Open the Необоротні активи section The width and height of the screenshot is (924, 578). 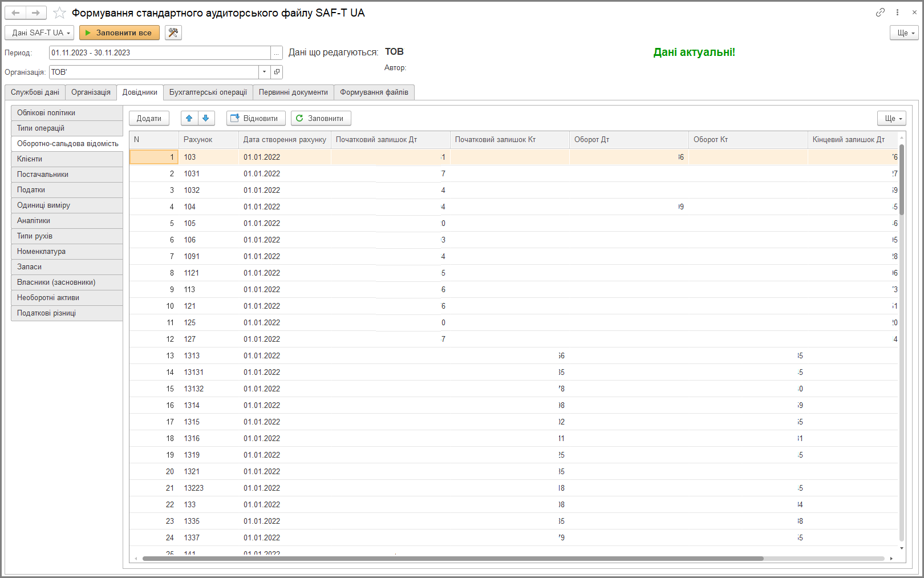click(67, 298)
